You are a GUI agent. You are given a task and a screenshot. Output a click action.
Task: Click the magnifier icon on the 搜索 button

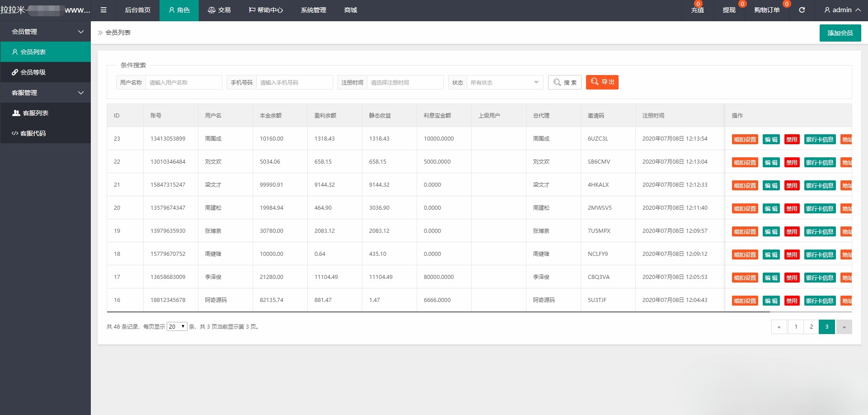tap(557, 82)
